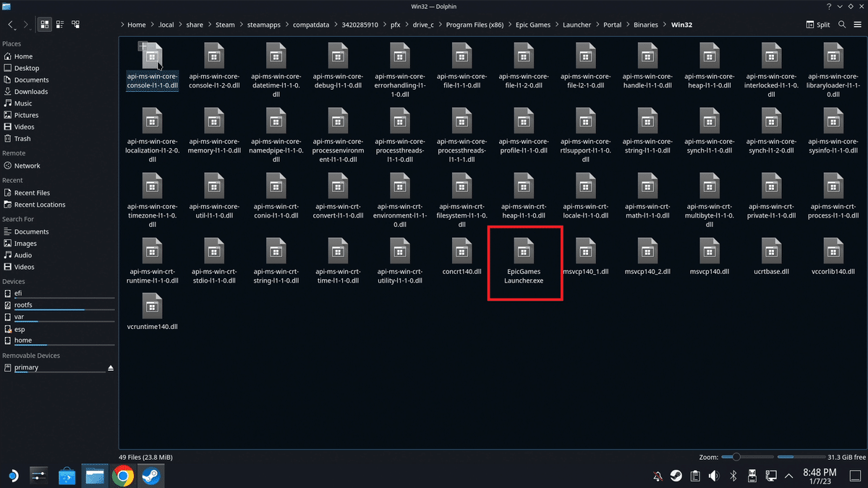Expand arrow before Portal breadcrumb

(x=597, y=25)
